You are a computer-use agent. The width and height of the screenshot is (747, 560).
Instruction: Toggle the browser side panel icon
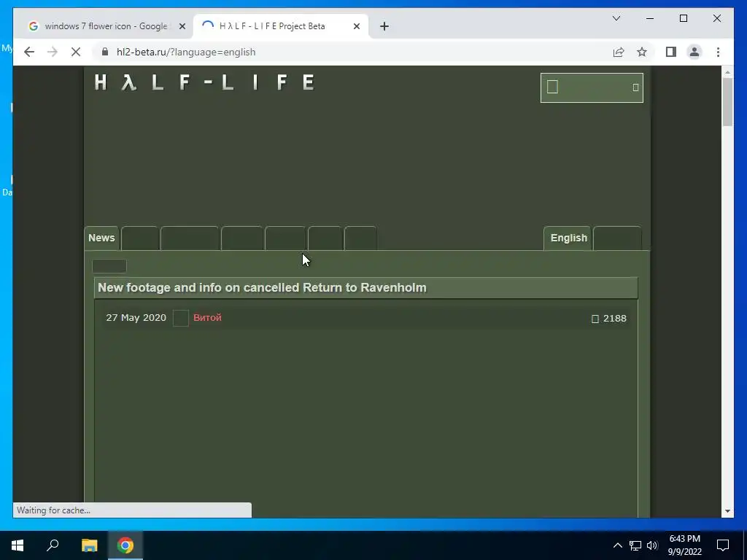pyautogui.click(x=671, y=52)
